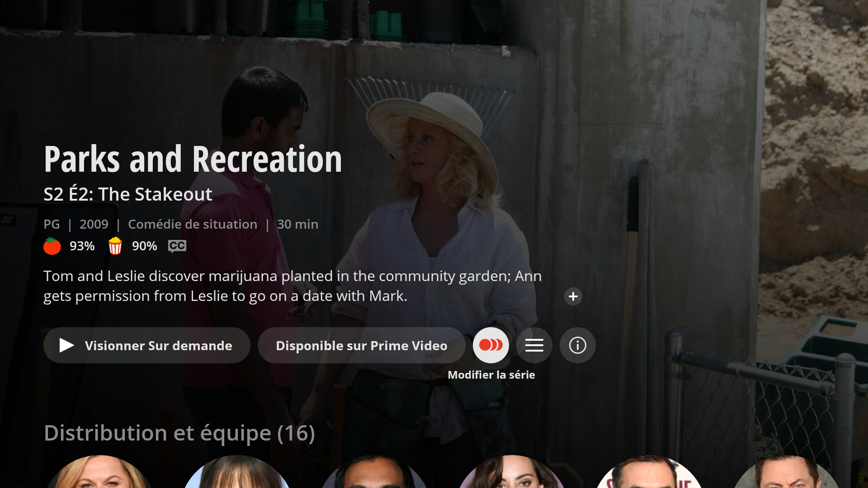Image resolution: width=868 pixels, height=488 pixels.
Task: Click the play triangle icon
Action: coord(66,345)
